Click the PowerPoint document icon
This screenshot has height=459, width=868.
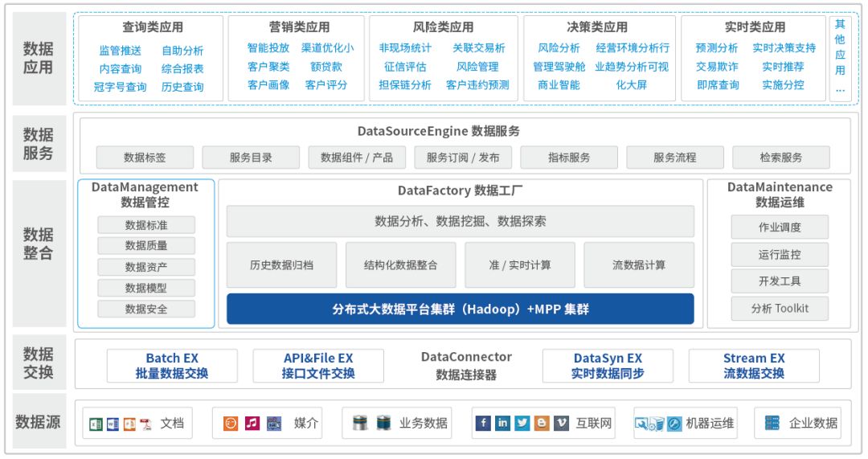click(129, 424)
